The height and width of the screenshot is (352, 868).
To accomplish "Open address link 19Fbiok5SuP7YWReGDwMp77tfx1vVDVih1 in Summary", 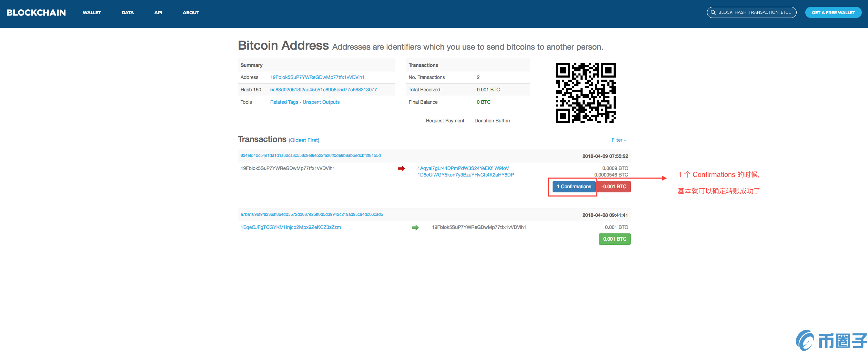I will 317,77.
